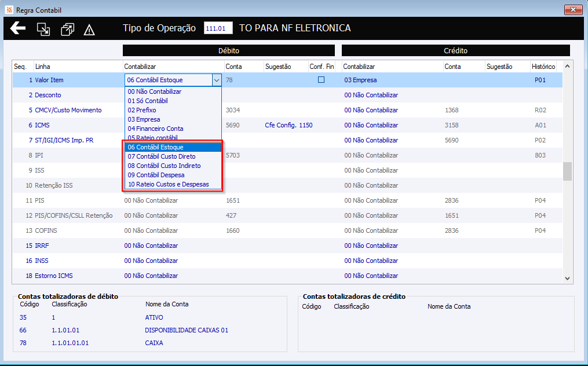This screenshot has height=366, width=588.
Task: Go back with the left arrow icon
Action: [x=17, y=28]
